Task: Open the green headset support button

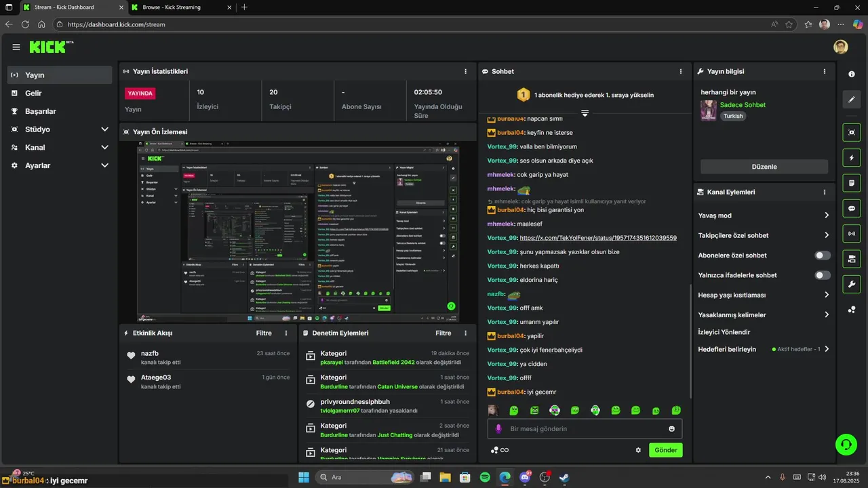Action: [x=846, y=445]
